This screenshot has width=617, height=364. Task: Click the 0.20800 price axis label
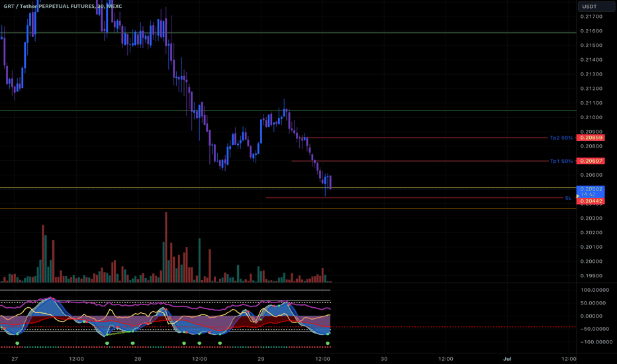(591, 146)
